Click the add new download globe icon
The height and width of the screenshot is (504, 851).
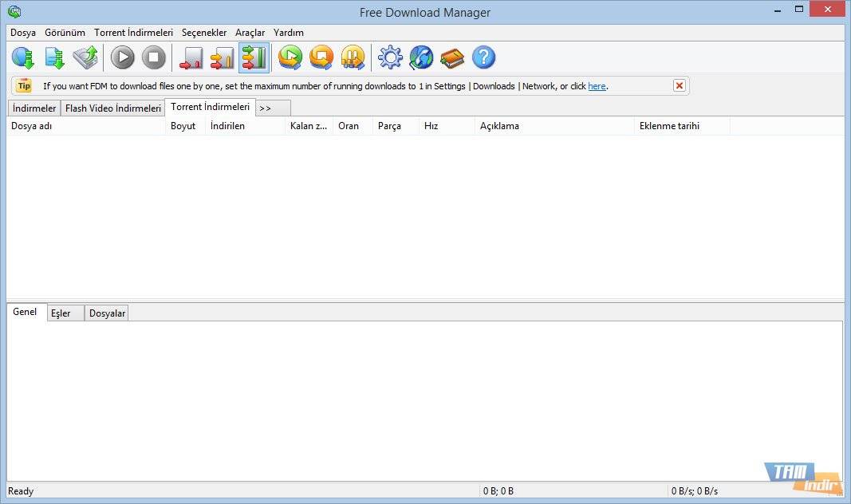click(23, 57)
